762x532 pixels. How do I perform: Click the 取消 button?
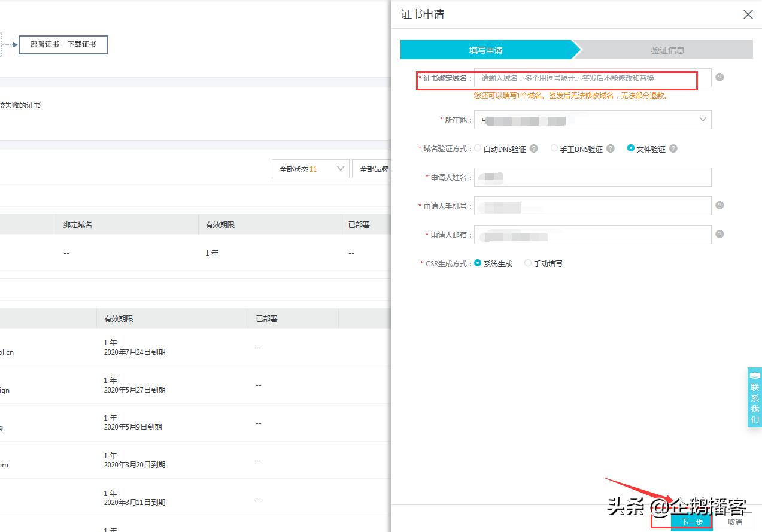point(734,522)
